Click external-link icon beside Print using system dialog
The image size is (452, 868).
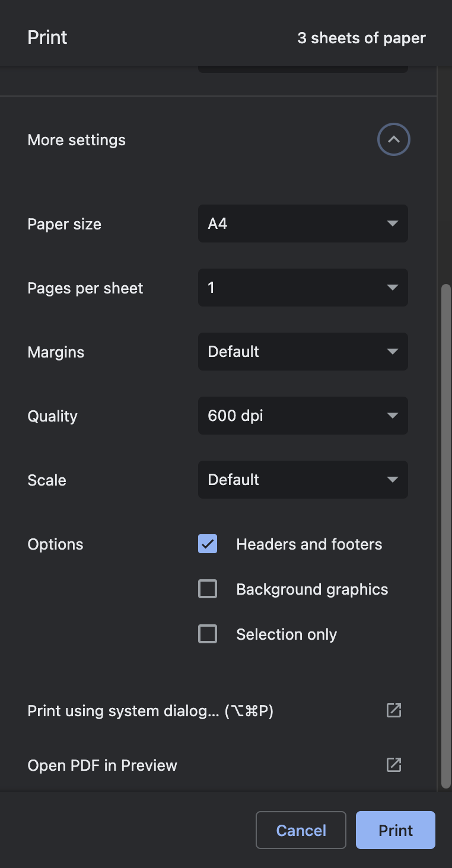pyautogui.click(x=394, y=710)
